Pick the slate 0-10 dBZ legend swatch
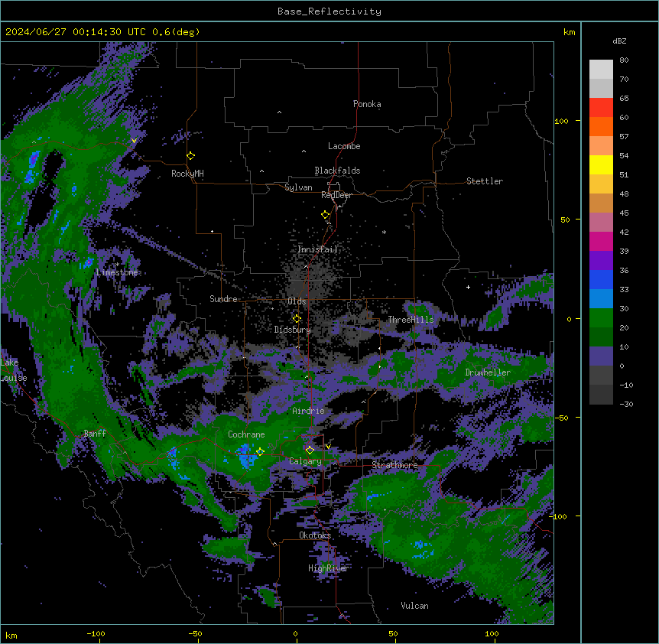This screenshot has width=659, height=644. pyautogui.click(x=601, y=356)
